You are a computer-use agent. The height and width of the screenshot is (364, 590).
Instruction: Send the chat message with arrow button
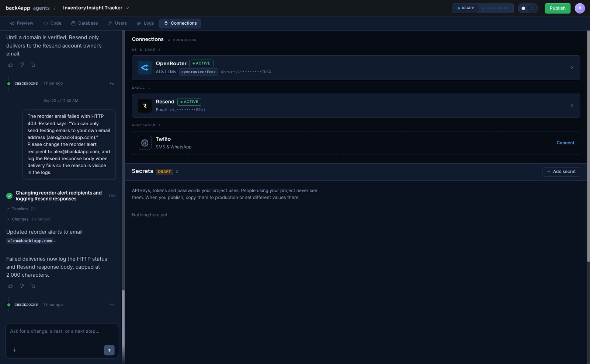click(109, 350)
